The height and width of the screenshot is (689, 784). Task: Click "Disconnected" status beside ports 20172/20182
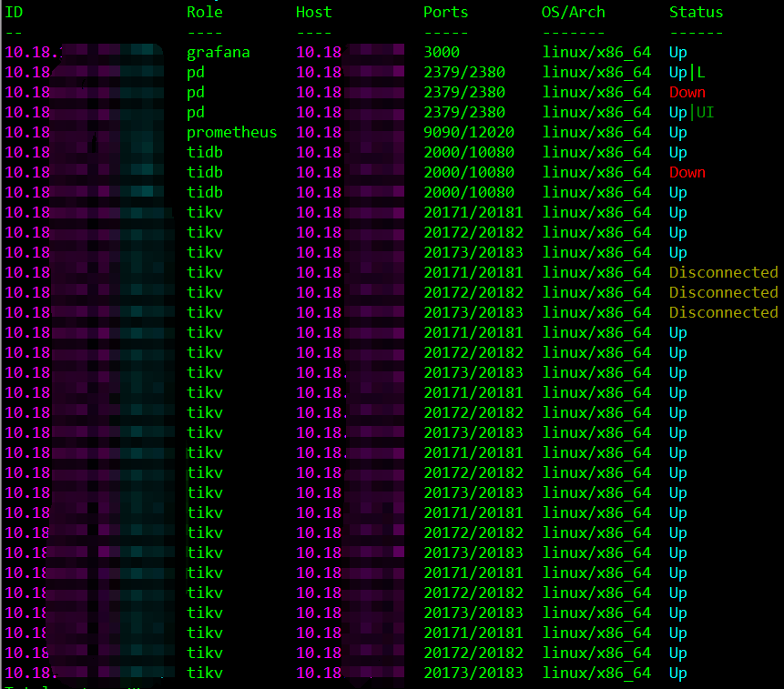click(x=724, y=292)
